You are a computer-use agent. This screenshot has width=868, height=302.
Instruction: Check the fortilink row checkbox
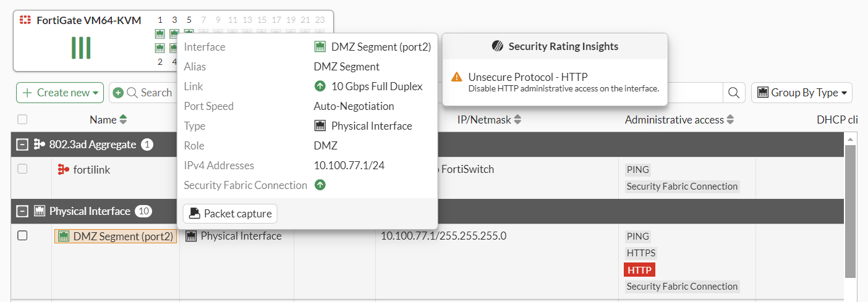(22, 169)
